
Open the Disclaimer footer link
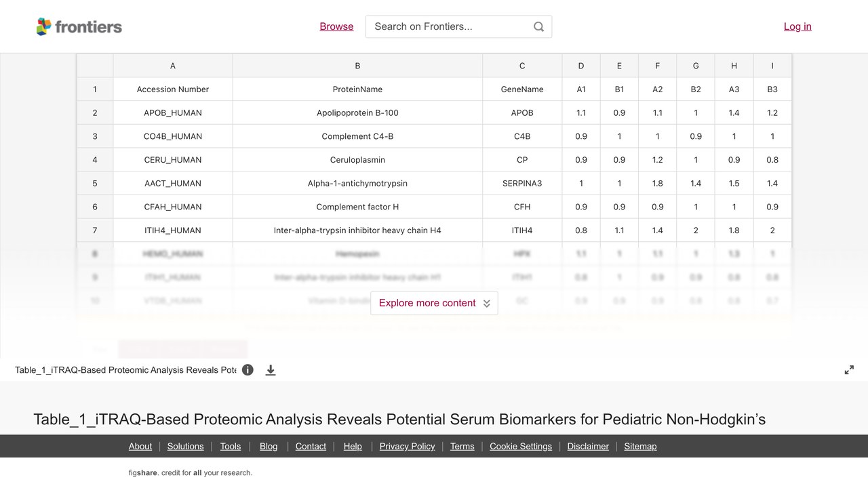588,446
